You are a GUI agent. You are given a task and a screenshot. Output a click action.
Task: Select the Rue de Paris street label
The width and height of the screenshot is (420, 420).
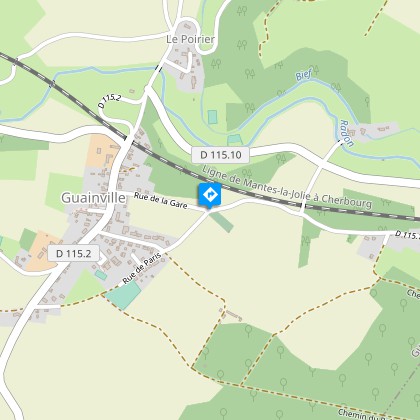coord(142,268)
